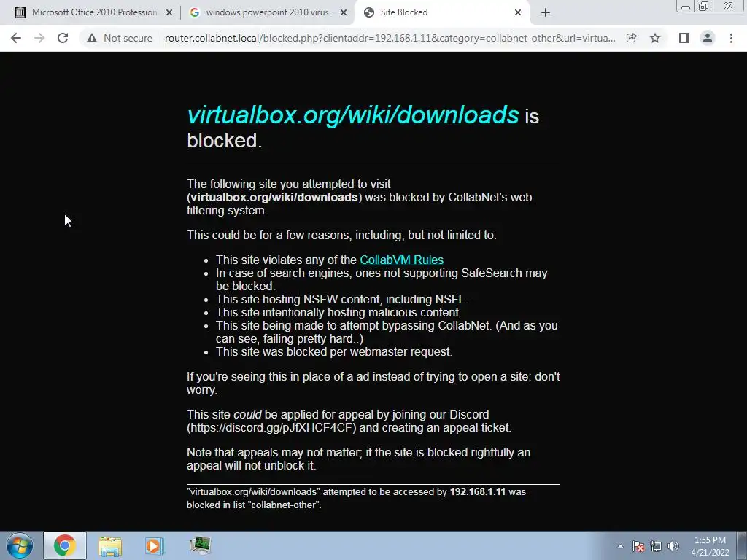Open the volume speaker tray icon
The image size is (747, 560).
(x=673, y=547)
